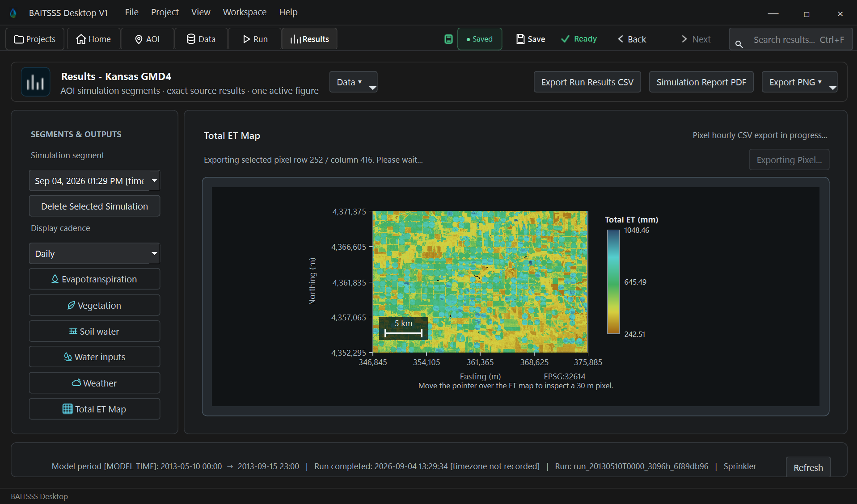The image size is (857, 504).
Task: Click the EPSG:32614 label
Action: click(564, 376)
